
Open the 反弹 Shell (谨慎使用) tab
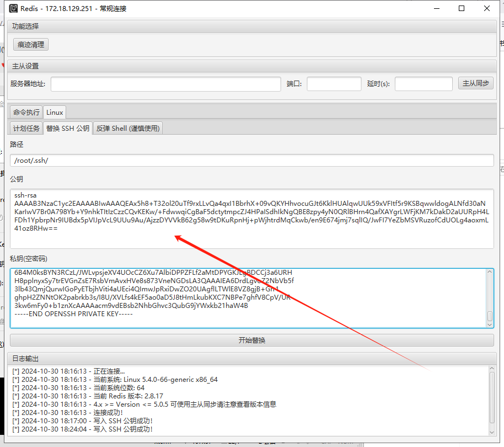pyautogui.click(x=128, y=129)
